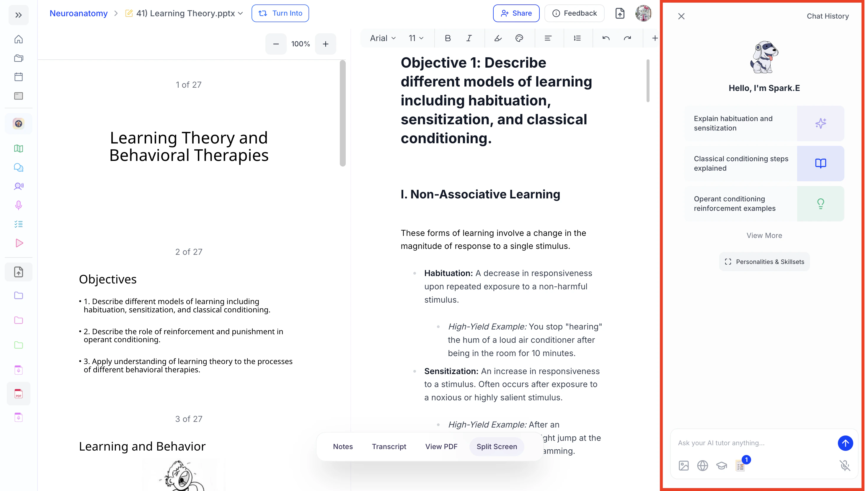Image resolution: width=868 pixels, height=491 pixels.
Task: Click the bulleted list icon
Action: pos(577,38)
